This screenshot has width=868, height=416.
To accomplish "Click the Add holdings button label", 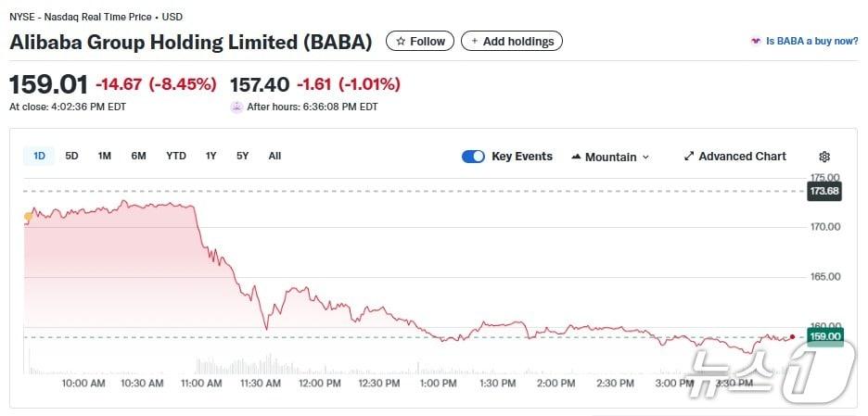I will click(518, 42).
